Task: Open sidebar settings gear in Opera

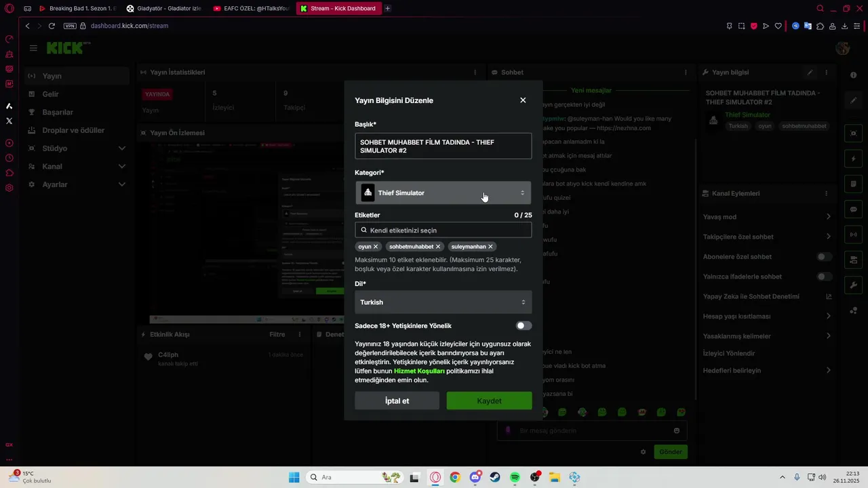Action: 9,188
